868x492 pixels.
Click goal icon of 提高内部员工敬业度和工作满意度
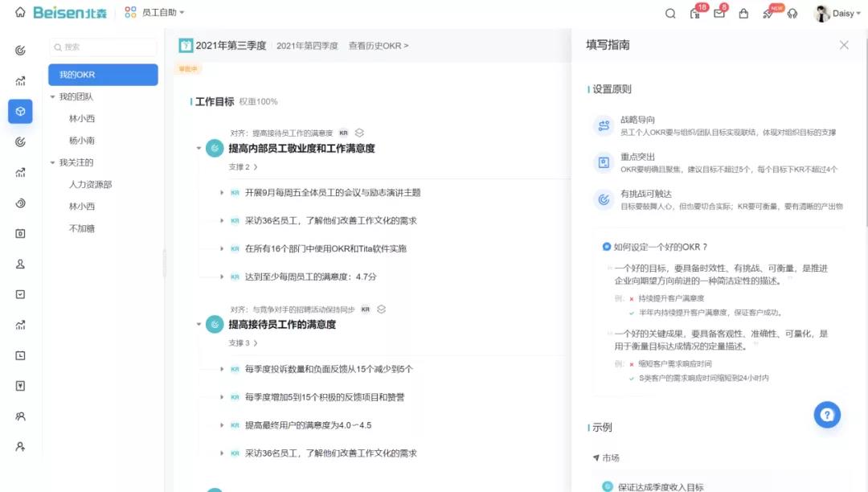pyautogui.click(x=215, y=148)
